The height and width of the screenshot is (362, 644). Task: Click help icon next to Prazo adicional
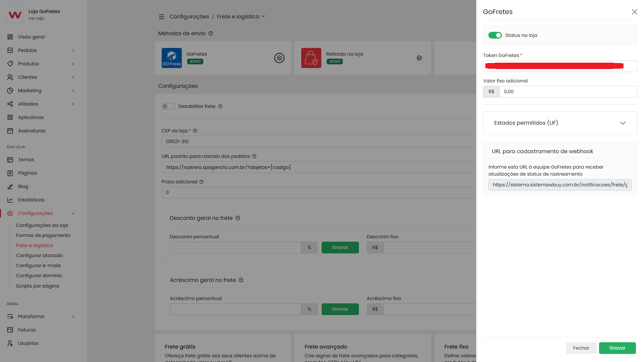pyautogui.click(x=202, y=182)
